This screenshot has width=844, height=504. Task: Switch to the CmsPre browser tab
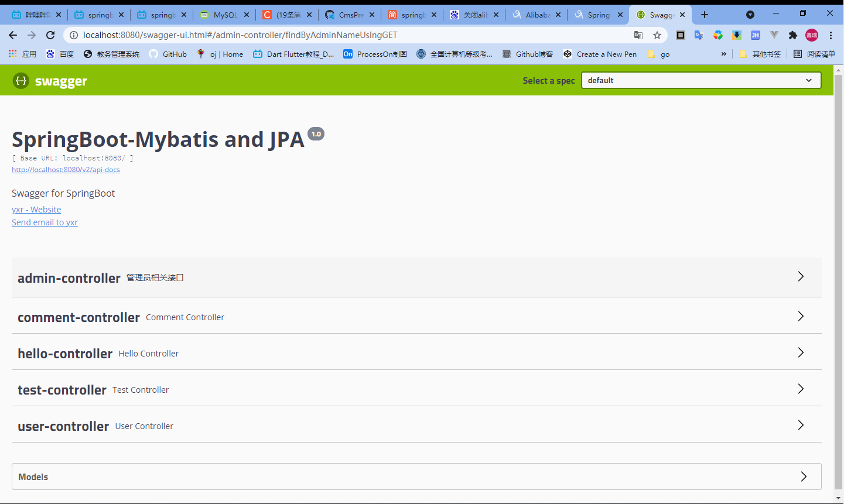(x=349, y=15)
